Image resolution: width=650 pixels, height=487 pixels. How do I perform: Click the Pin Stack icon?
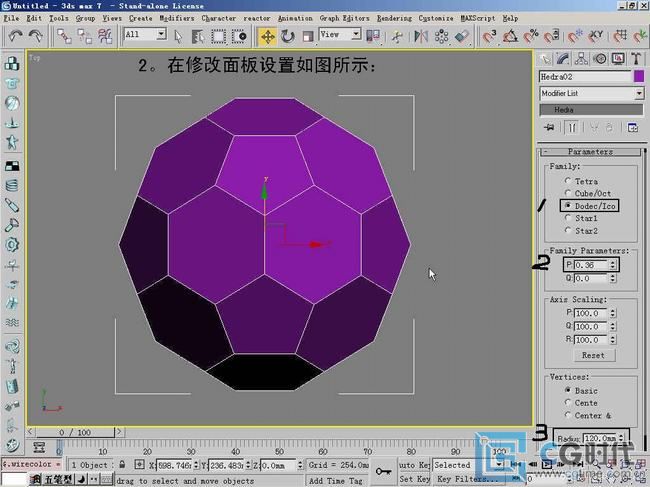[550, 127]
